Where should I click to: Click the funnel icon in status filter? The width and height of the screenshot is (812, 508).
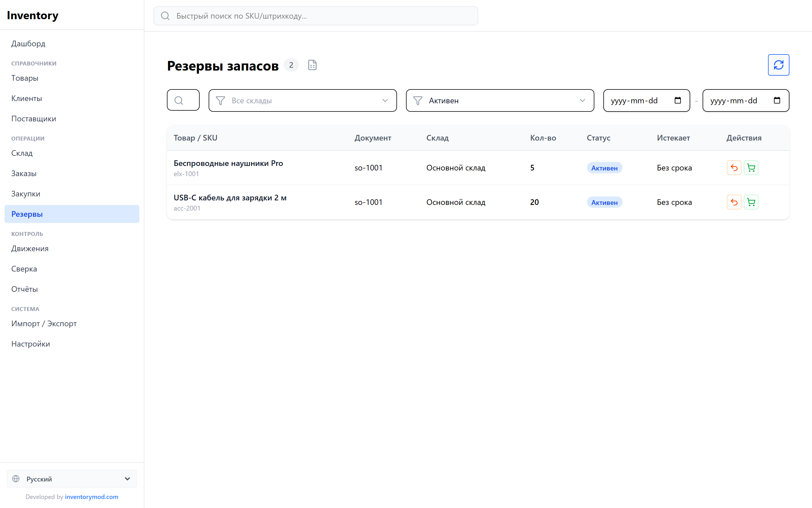tap(418, 100)
